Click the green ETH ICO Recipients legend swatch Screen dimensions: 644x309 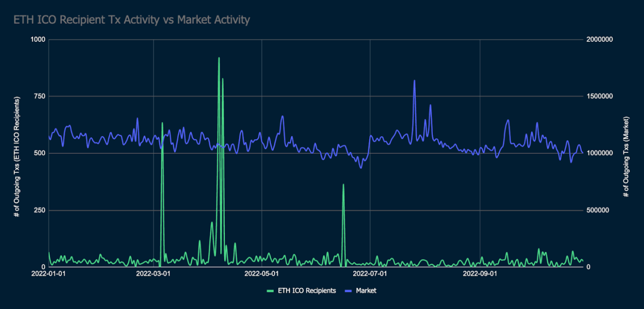(272, 291)
